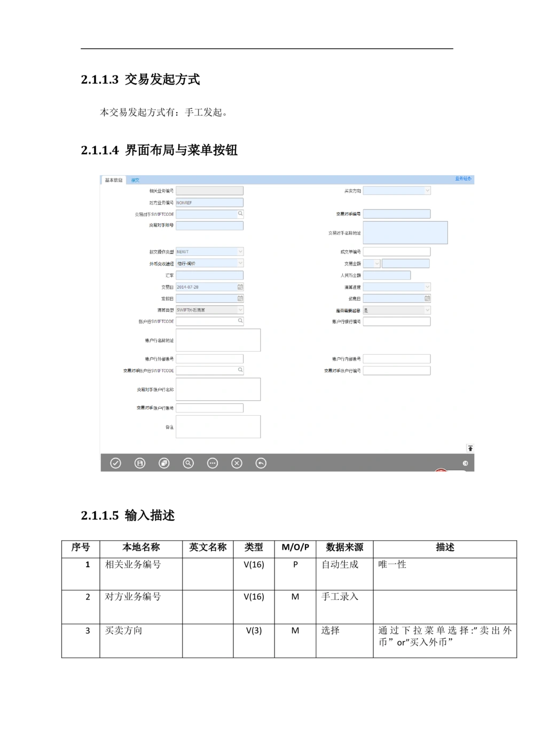
Task: Expand the 外币交收途径 dropdown
Action: (240, 263)
